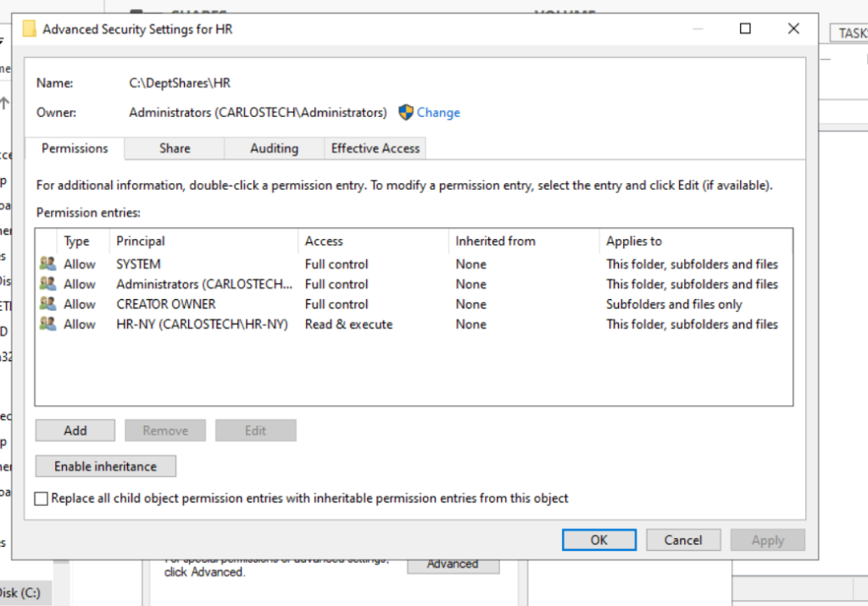Click the group icon for the Administrators entry
This screenshot has width=868, height=606.
pyautogui.click(x=47, y=284)
